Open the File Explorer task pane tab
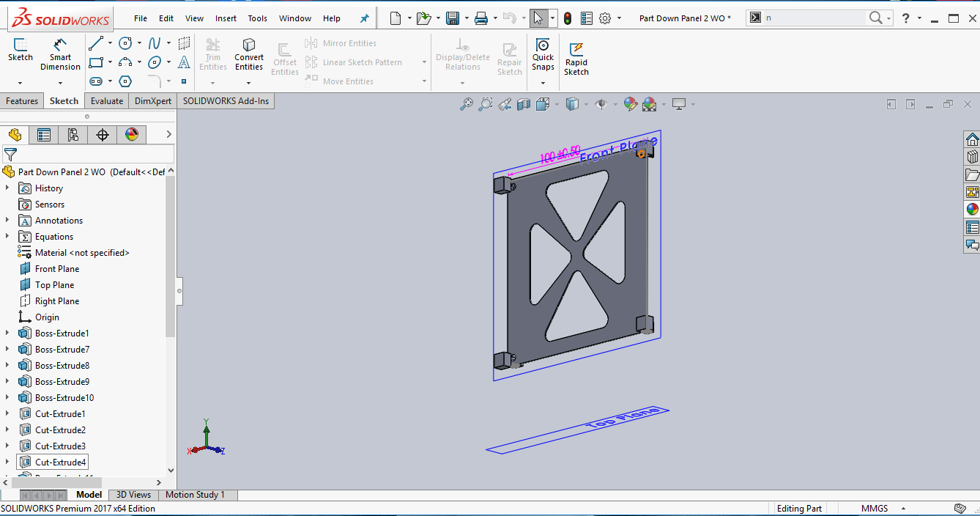980x516 pixels. click(972, 174)
